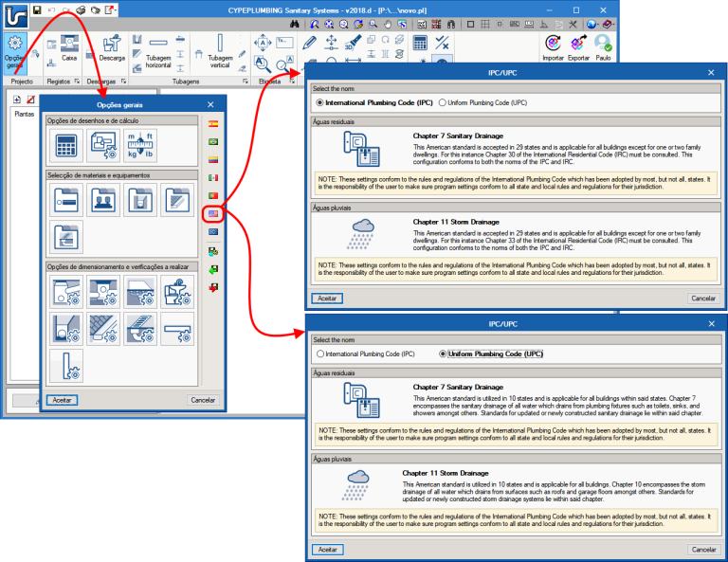Choose the Tubagem horizontal tool
The width and height of the screenshot is (728, 562).
click(158, 51)
